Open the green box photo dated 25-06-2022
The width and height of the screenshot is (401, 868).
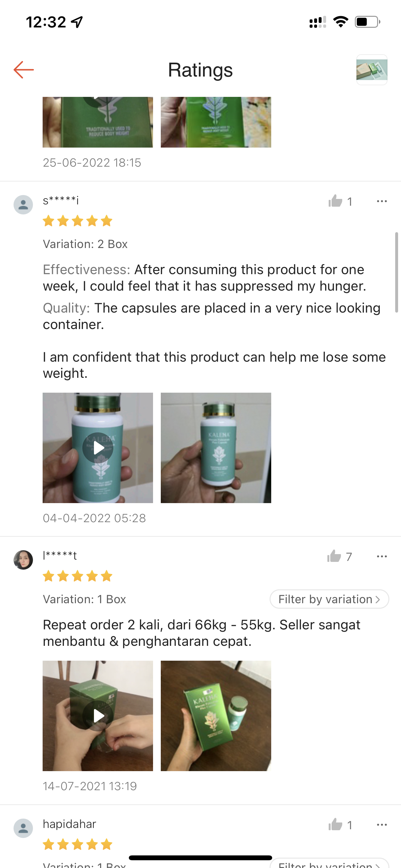pyautogui.click(x=216, y=122)
